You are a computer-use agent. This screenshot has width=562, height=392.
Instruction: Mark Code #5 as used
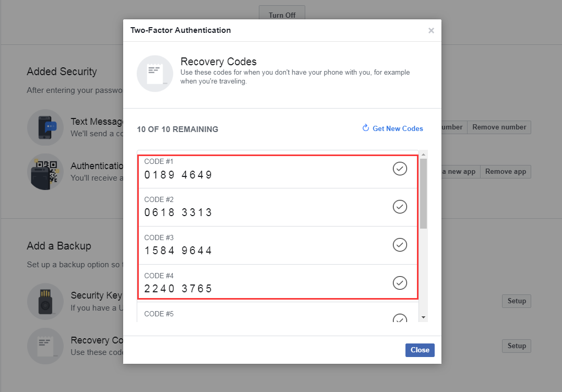pyautogui.click(x=400, y=318)
